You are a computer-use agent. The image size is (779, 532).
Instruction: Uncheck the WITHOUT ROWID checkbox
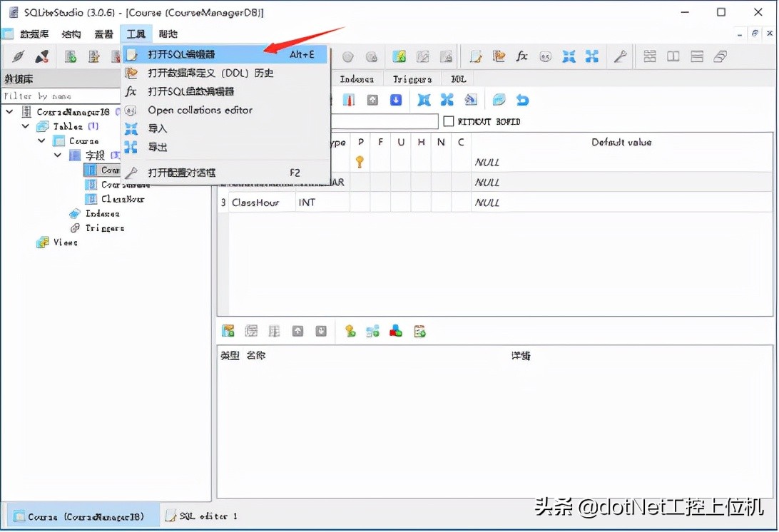(x=448, y=121)
